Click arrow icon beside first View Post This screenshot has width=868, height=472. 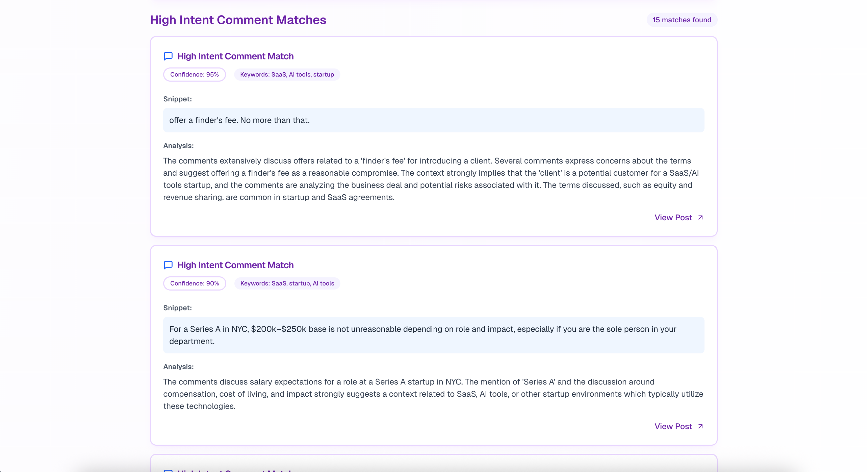click(700, 218)
